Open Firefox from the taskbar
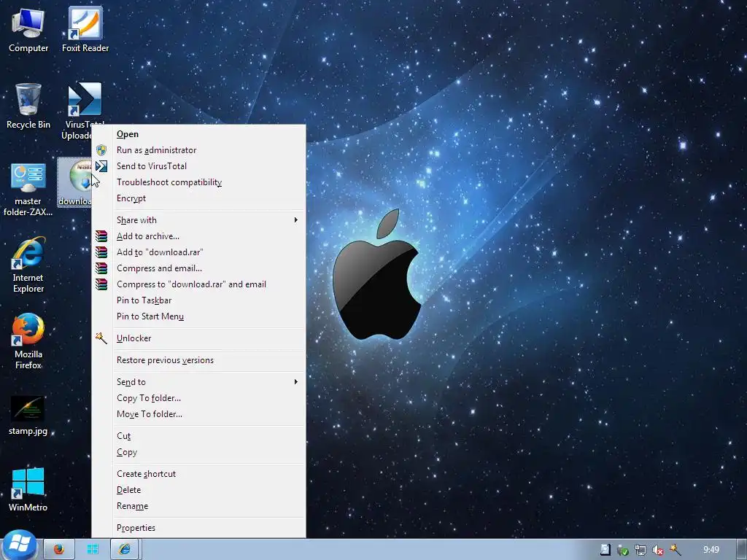747x560 pixels. [x=59, y=550]
